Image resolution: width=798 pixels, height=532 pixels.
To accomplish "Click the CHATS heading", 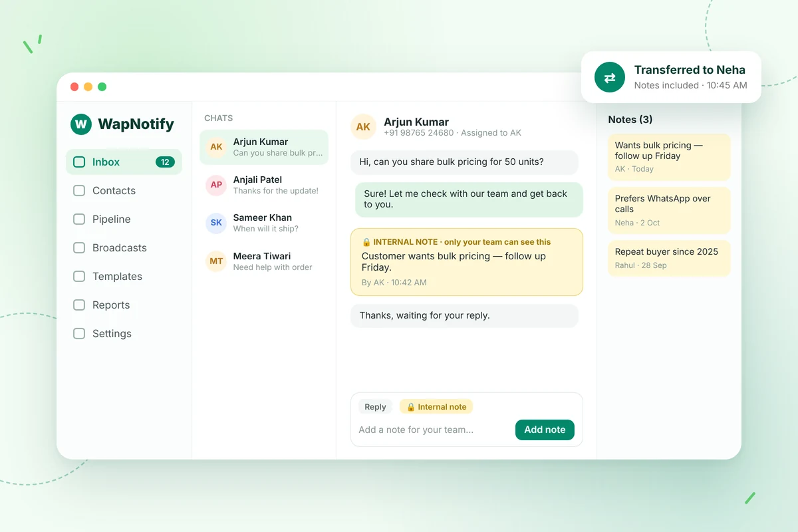I will coord(219,118).
